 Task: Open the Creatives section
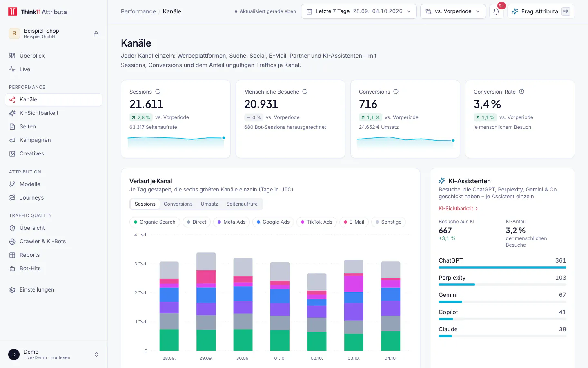(x=53, y=153)
